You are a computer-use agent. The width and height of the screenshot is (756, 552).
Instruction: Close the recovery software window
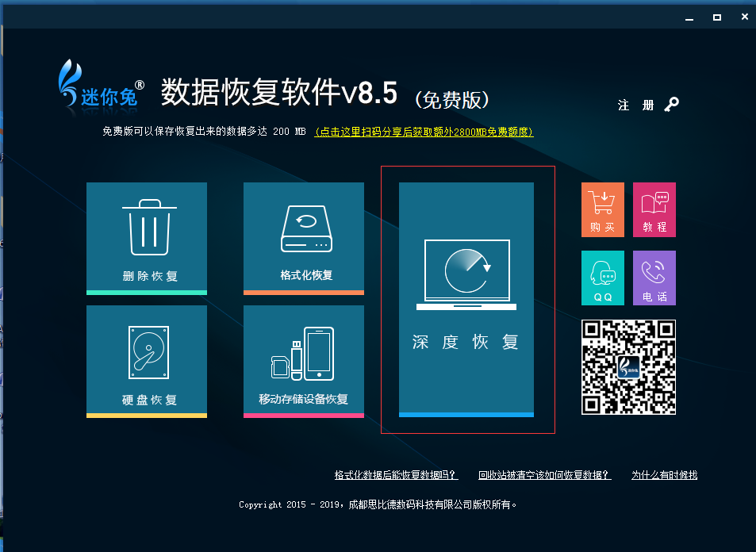pyautogui.click(x=744, y=17)
